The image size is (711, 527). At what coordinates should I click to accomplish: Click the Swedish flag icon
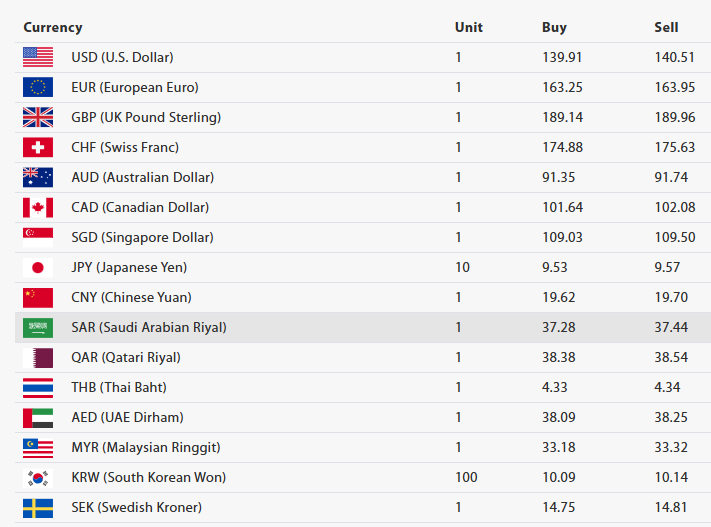click(x=38, y=507)
